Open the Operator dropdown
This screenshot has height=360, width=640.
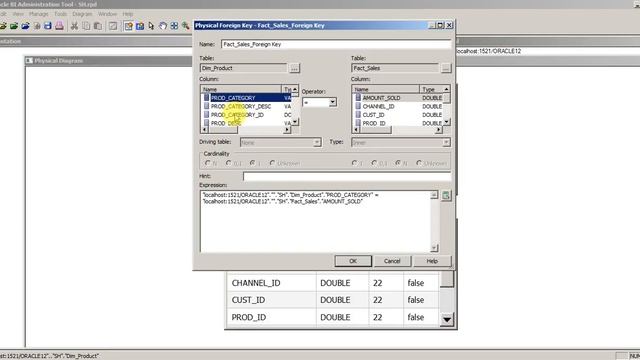point(333,102)
